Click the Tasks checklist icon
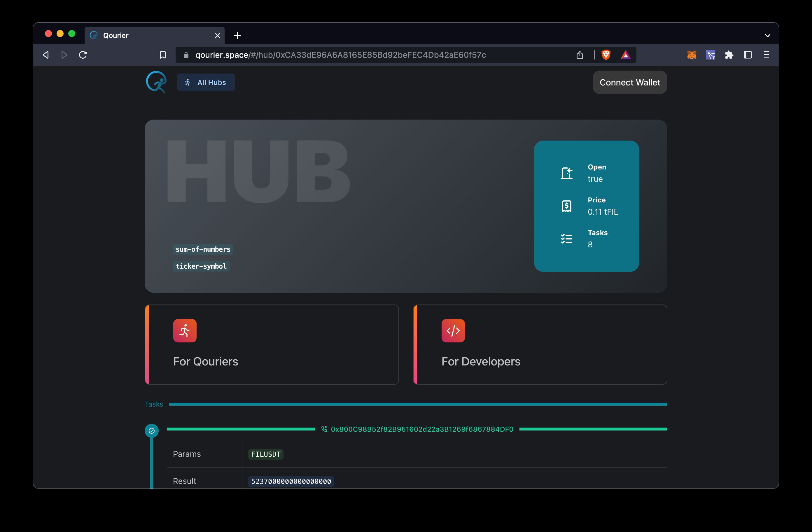812x532 pixels. point(567,239)
